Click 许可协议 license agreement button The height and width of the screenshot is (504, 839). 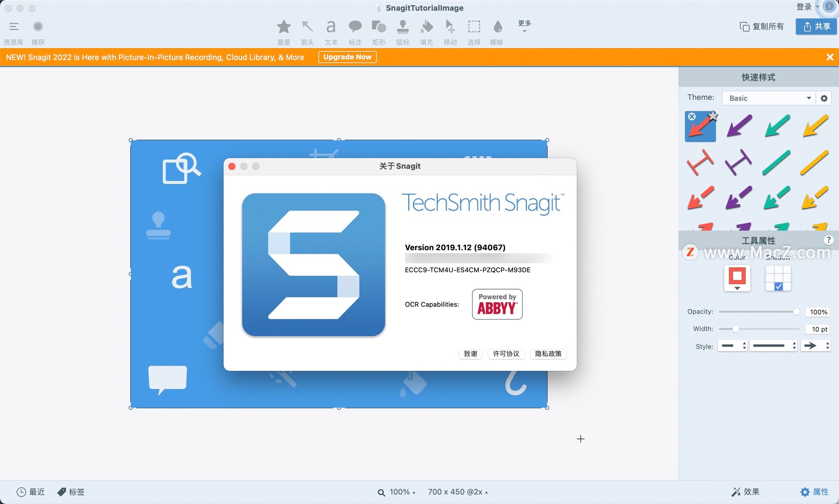[506, 354]
